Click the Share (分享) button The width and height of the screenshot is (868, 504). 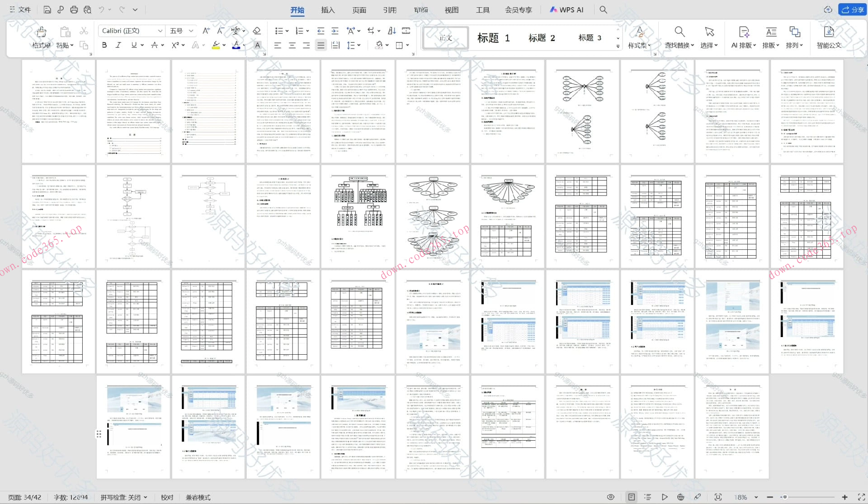(x=852, y=10)
